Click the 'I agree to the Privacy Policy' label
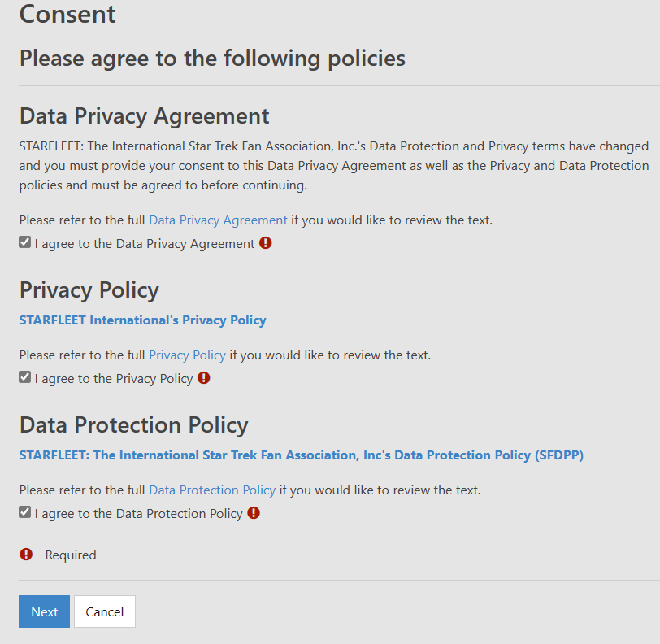 point(114,379)
